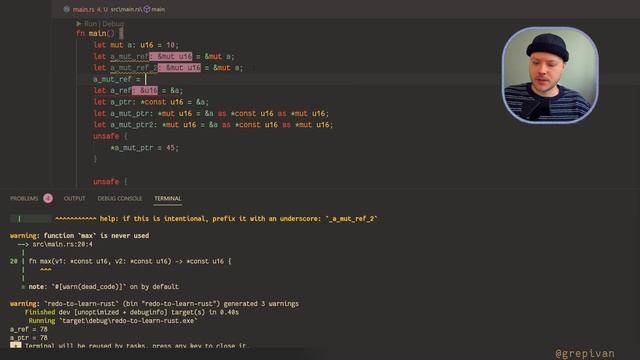Screen dimensions: 640x360
Task: Open the DEBUG CONSOLE panel tab
Action: (x=120, y=198)
